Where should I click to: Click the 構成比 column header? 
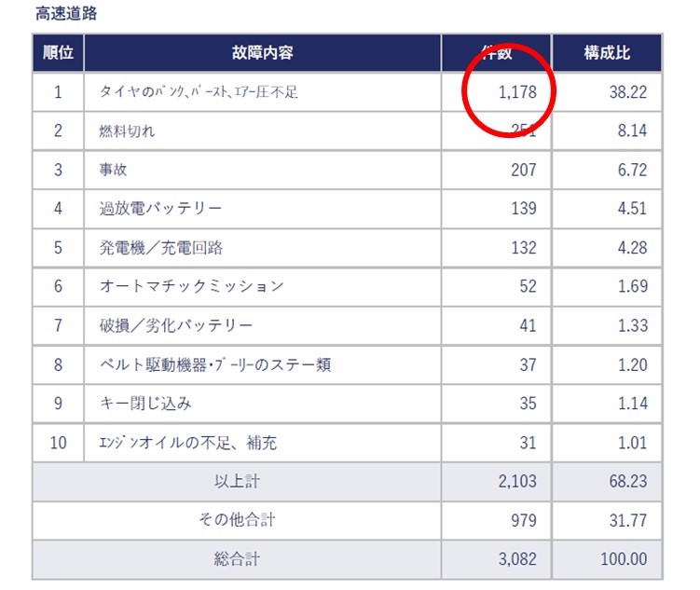607,53
